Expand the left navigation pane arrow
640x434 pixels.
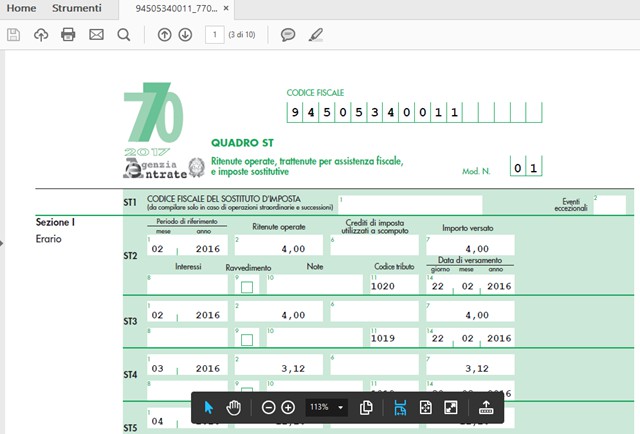click(x=3, y=242)
